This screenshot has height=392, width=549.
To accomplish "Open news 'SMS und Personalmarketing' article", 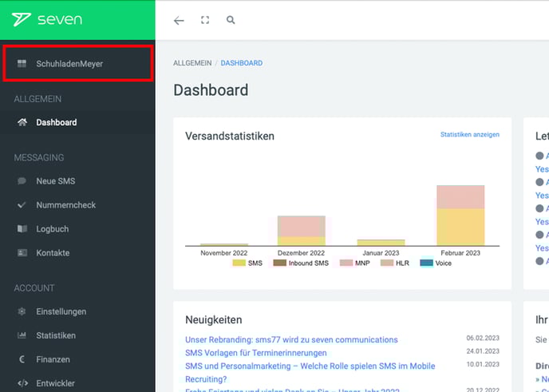I will tap(310, 372).
